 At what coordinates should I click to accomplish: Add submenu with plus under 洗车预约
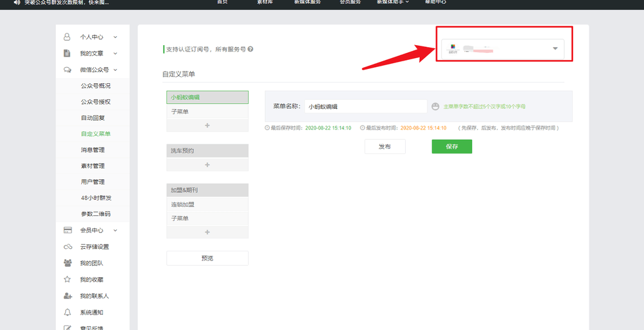[207, 165]
